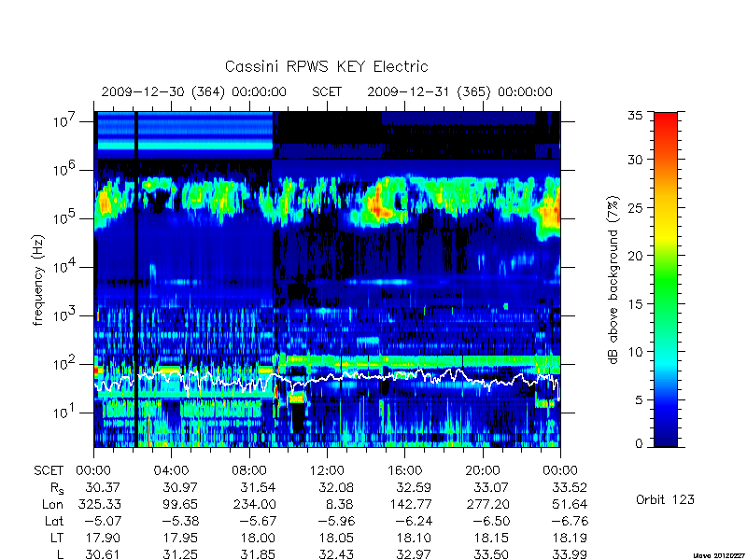747x560 pixels.
Task: Click the Lon value '51.64'
Action: (570, 504)
